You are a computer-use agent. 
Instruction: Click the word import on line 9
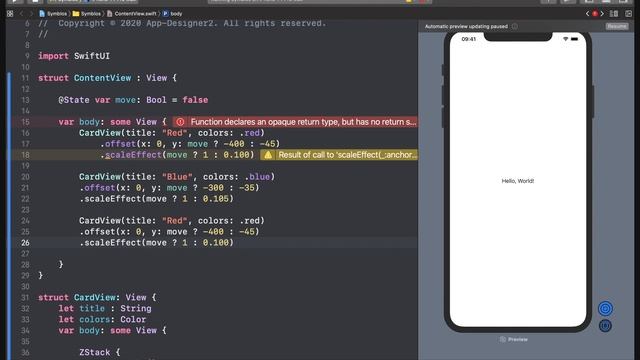[53, 56]
